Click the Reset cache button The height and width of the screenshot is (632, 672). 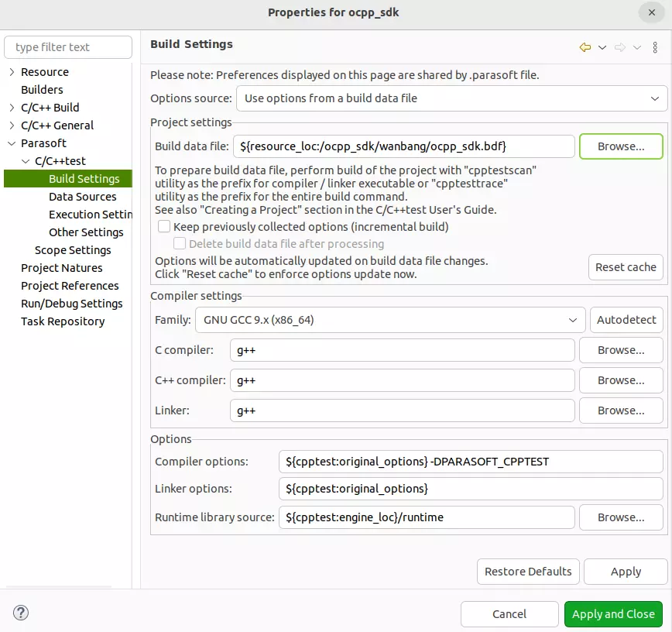pos(626,267)
